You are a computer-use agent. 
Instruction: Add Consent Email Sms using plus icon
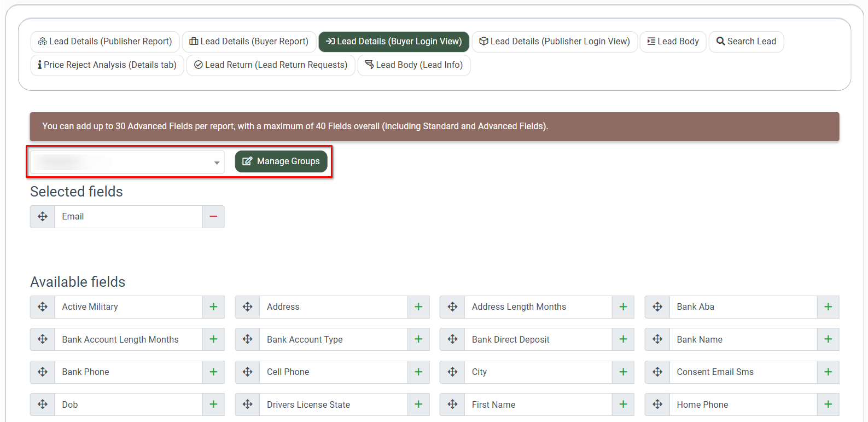[x=828, y=372]
